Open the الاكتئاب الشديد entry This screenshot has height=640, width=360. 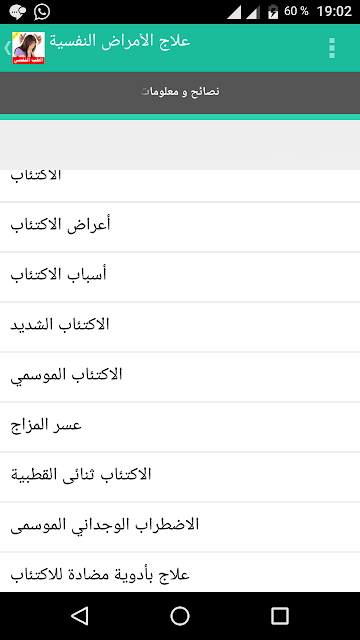(180, 327)
